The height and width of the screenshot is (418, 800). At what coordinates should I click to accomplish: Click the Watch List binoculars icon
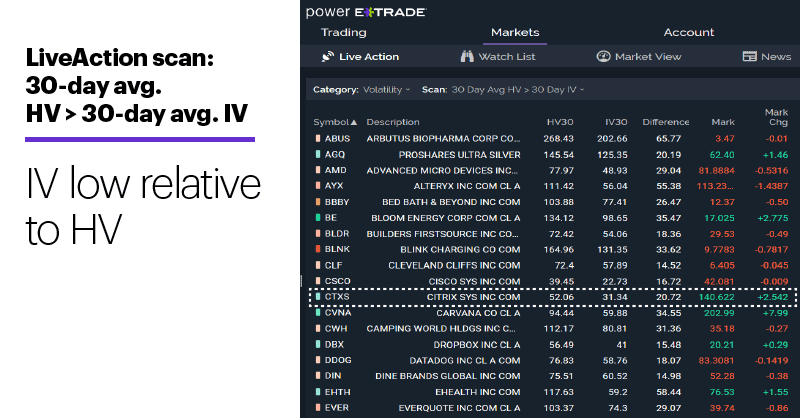tap(467, 57)
